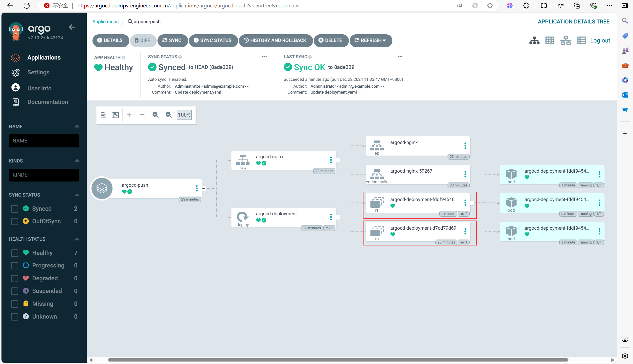This screenshot has height=364, width=633.
Task: Open argocd-deployment-d7cd79d69 rs menu dots
Action: click(x=465, y=231)
